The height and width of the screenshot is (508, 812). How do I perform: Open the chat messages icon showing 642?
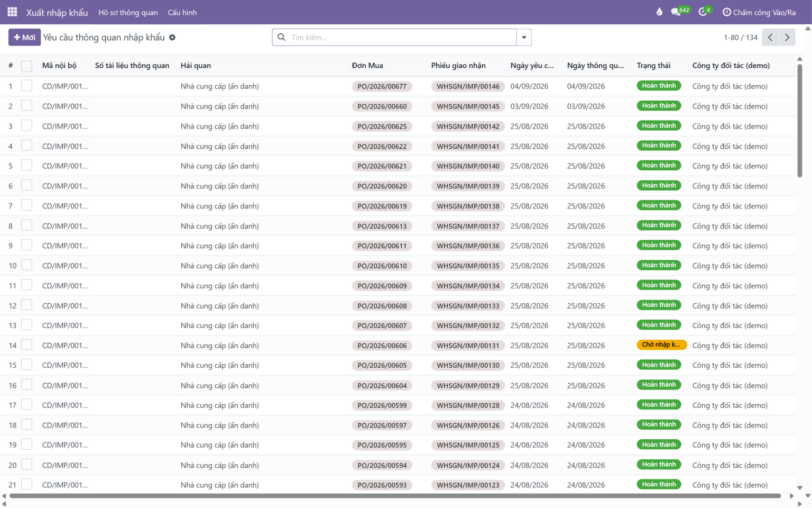[x=680, y=11]
